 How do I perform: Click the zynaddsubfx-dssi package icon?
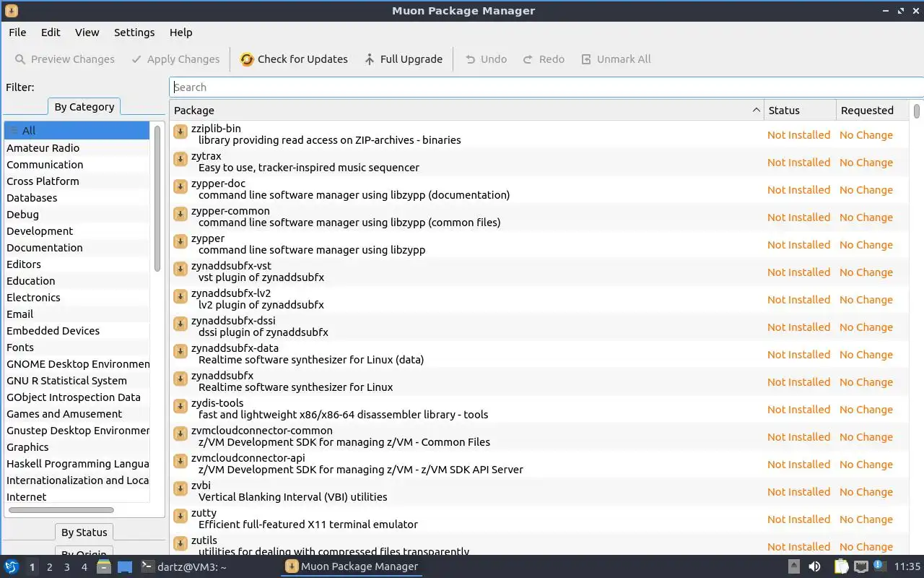tap(180, 324)
